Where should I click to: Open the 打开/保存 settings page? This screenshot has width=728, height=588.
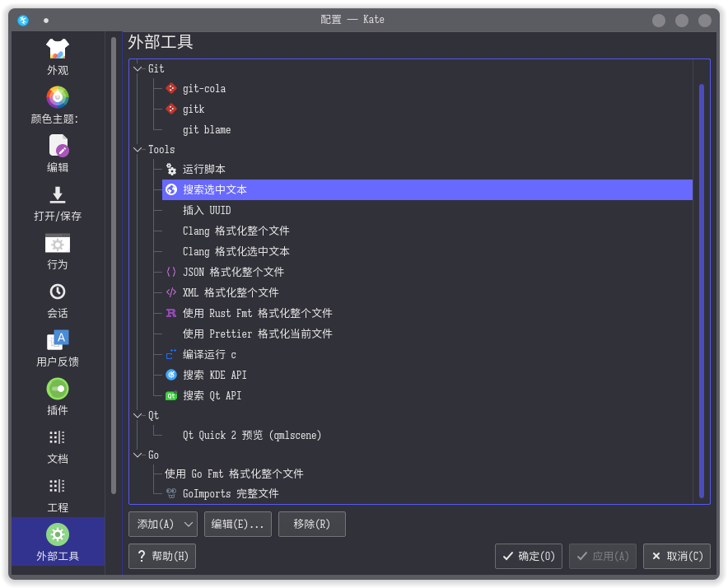[58, 203]
